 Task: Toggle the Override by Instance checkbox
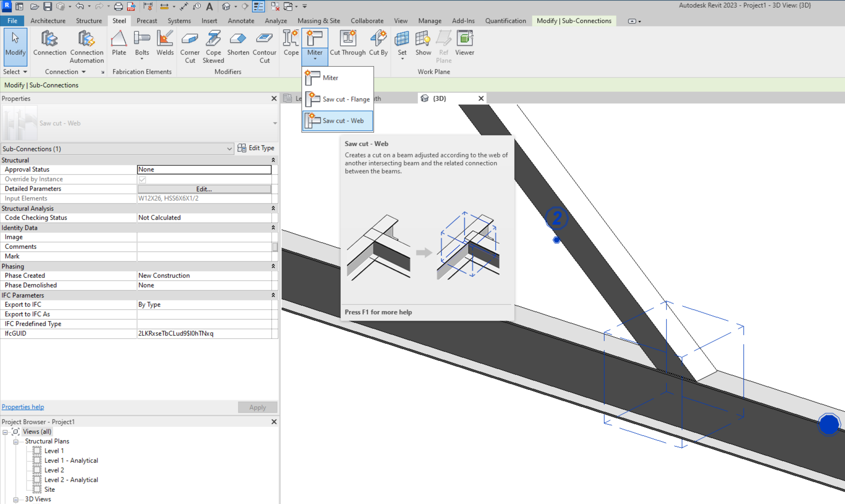(x=142, y=179)
